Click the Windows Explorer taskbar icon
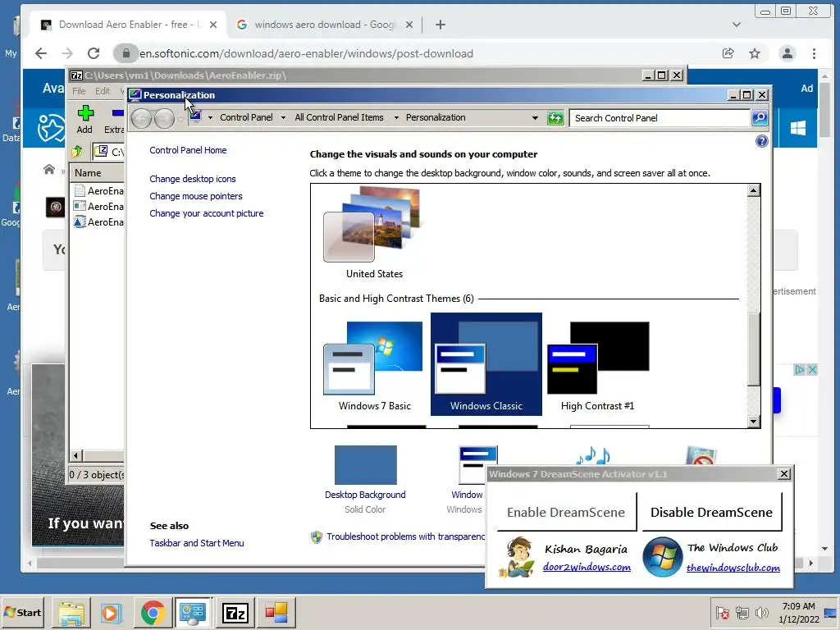Image resolution: width=840 pixels, height=630 pixels. click(x=71, y=613)
